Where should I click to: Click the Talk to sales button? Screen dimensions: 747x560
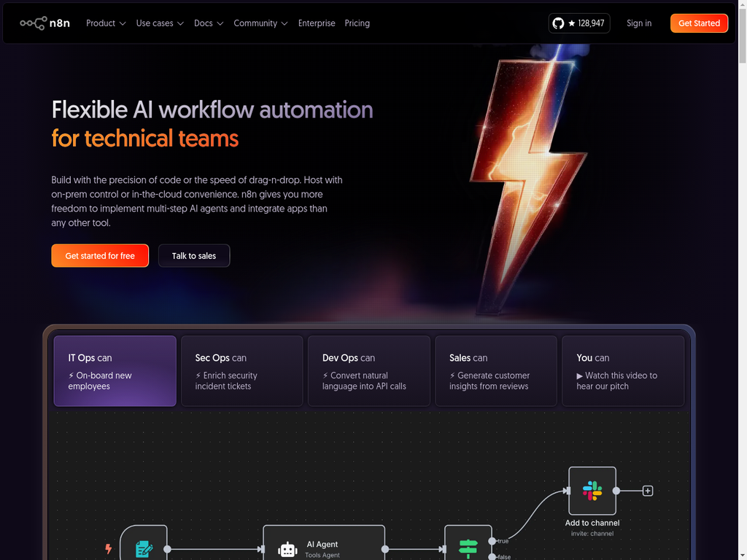coord(194,256)
